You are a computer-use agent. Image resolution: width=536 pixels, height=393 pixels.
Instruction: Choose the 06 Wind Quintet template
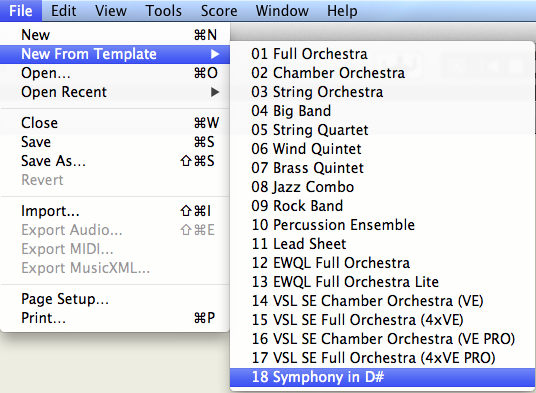[x=382, y=149]
